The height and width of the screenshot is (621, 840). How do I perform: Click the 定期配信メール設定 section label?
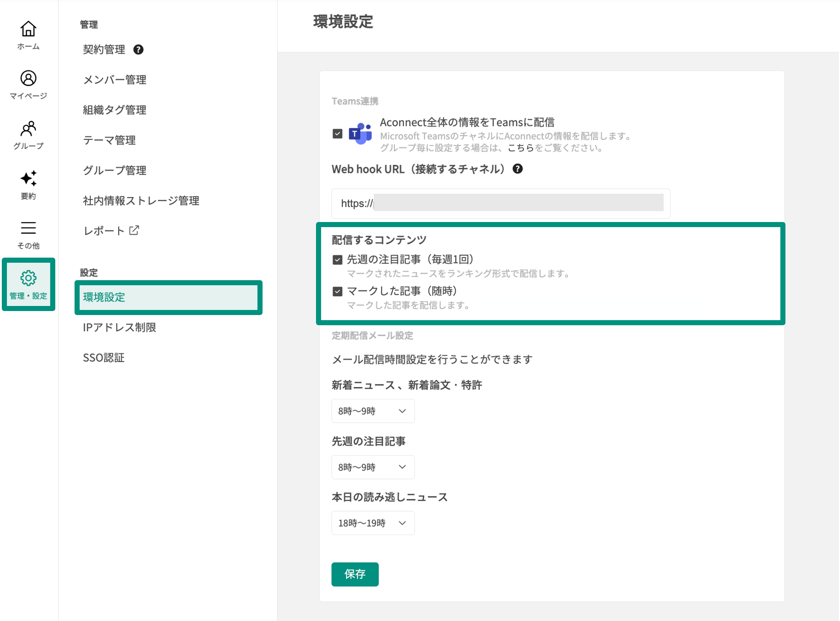(x=372, y=335)
